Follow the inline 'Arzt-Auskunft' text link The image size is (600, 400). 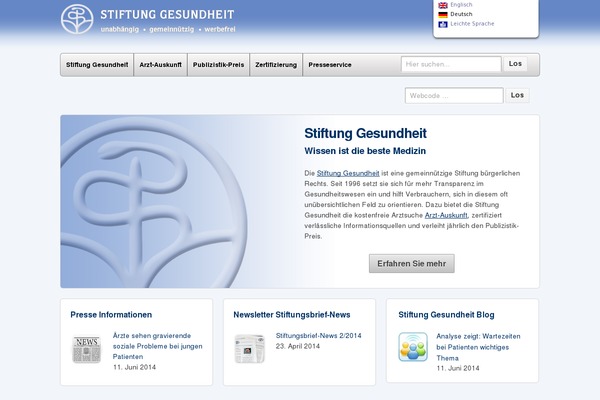pos(446,215)
